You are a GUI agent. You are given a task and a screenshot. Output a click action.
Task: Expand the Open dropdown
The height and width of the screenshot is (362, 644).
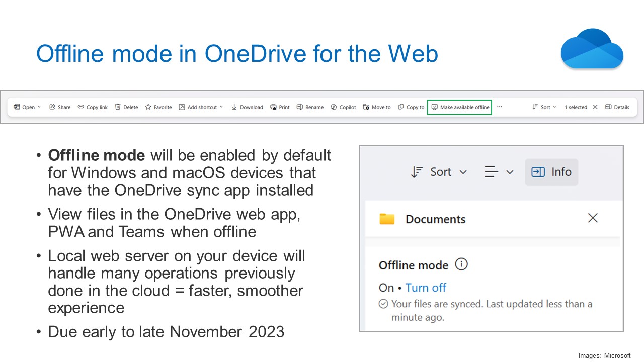pyautogui.click(x=38, y=107)
